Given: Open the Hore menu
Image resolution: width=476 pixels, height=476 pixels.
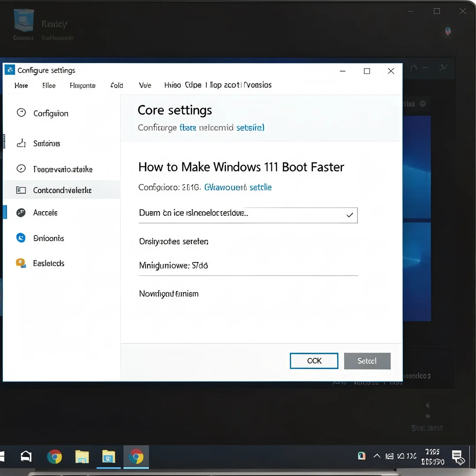Looking at the screenshot, I should (21, 86).
